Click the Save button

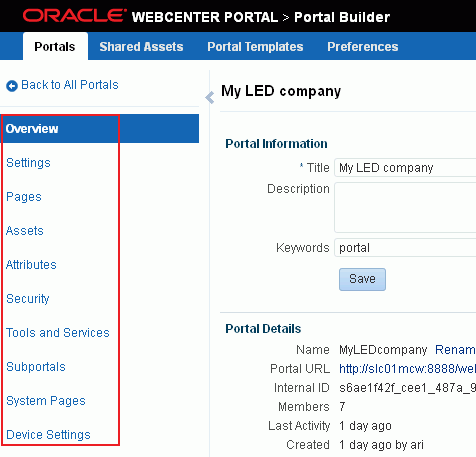[x=362, y=279]
